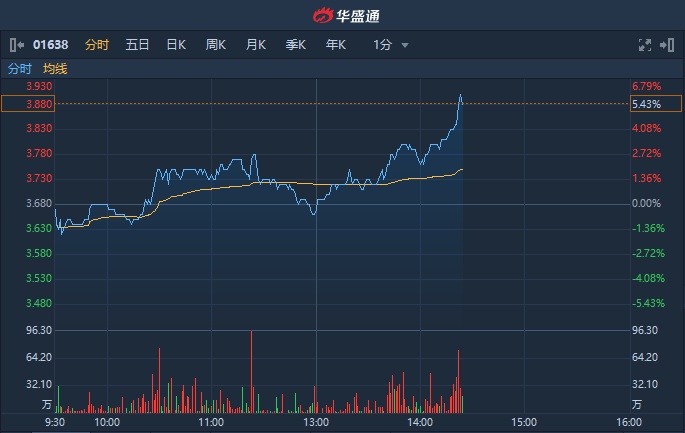685x433 pixels.
Task: Click the fullscreen expand icon
Action: click(x=645, y=45)
